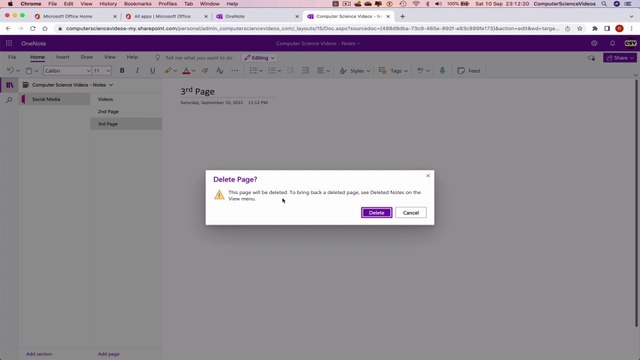Click the spell check icon in ribbon
The width and height of the screenshot is (640, 360).
coord(420,71)
